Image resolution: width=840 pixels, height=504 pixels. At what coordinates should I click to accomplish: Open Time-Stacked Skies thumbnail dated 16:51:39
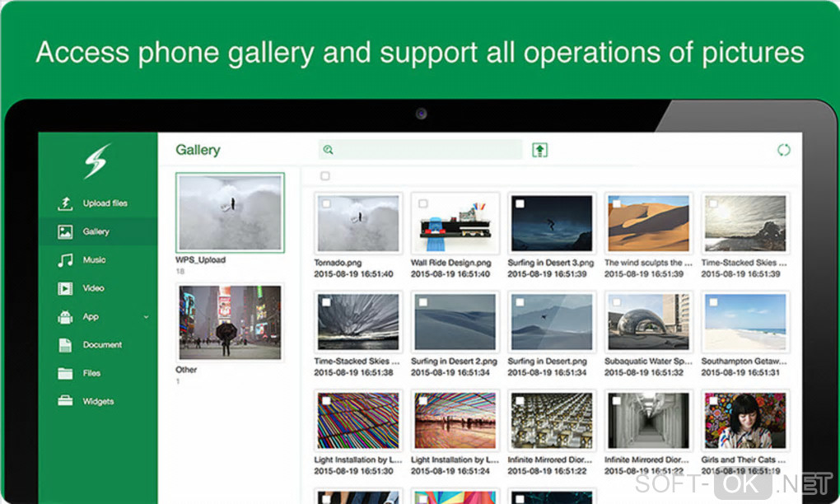tap(745, 223)
